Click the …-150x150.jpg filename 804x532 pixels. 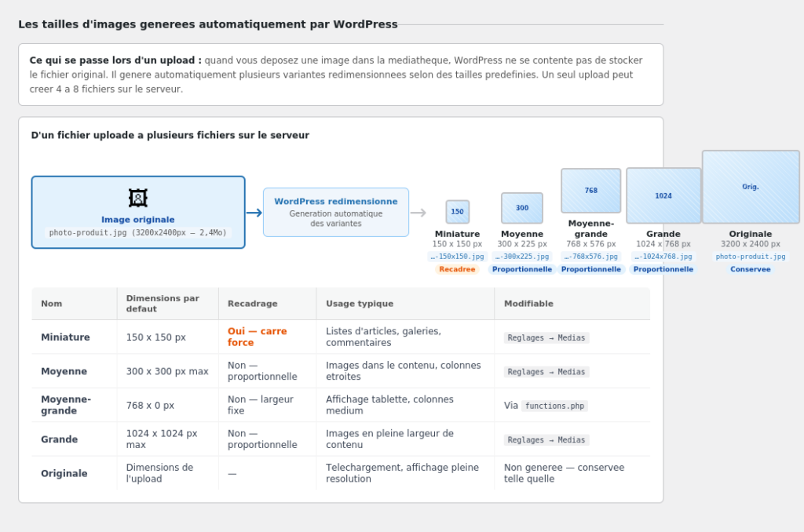(x=458, y=257)
